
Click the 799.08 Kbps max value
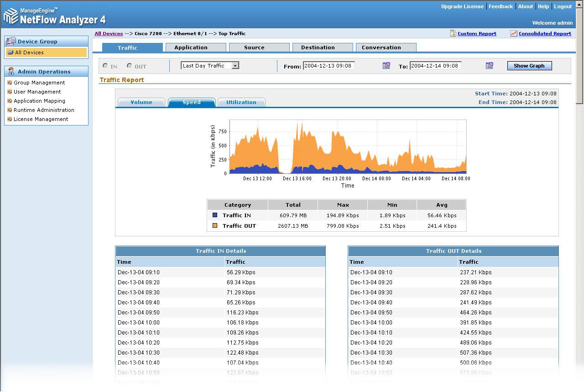[x=343, y=226]
